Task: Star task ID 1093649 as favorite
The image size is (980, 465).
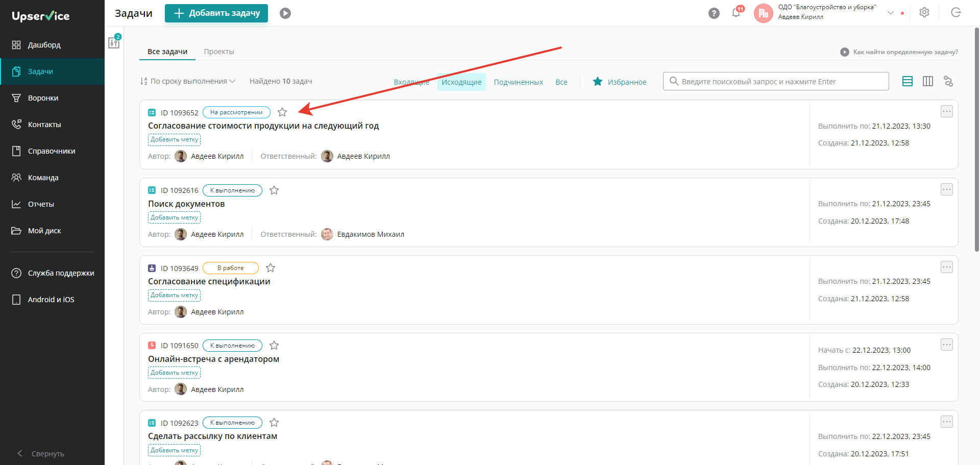Action: pos(271,268)
